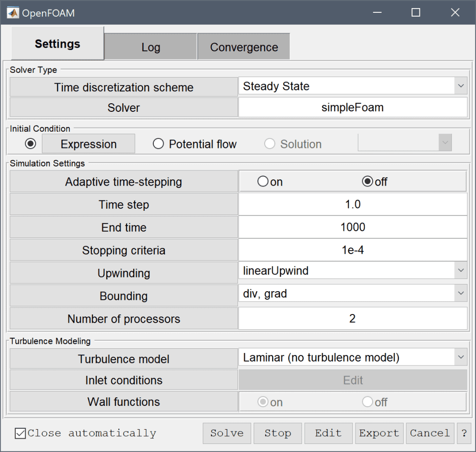
Task: Open help with the ? button
Action: 464,433
